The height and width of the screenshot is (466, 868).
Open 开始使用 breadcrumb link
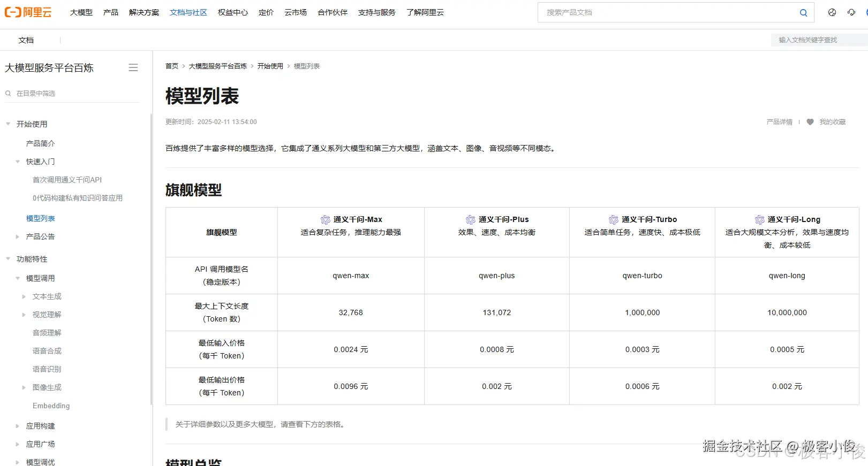coord(270,66)
